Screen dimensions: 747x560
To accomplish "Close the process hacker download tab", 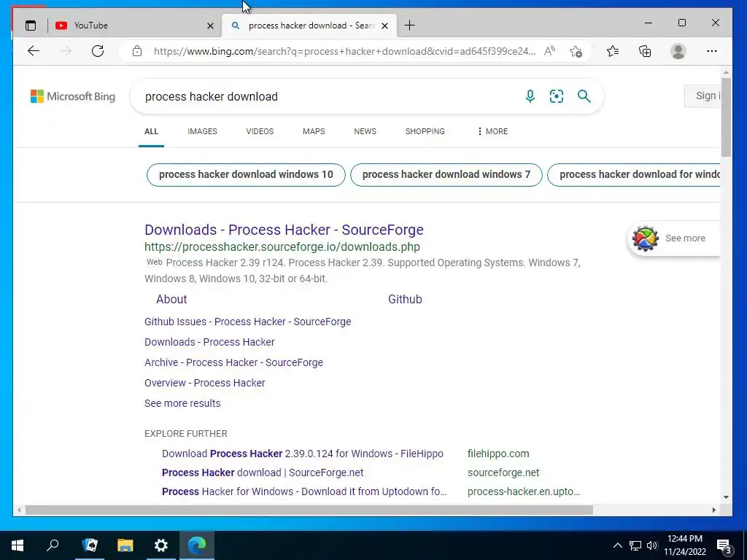I will coord(385,26).
